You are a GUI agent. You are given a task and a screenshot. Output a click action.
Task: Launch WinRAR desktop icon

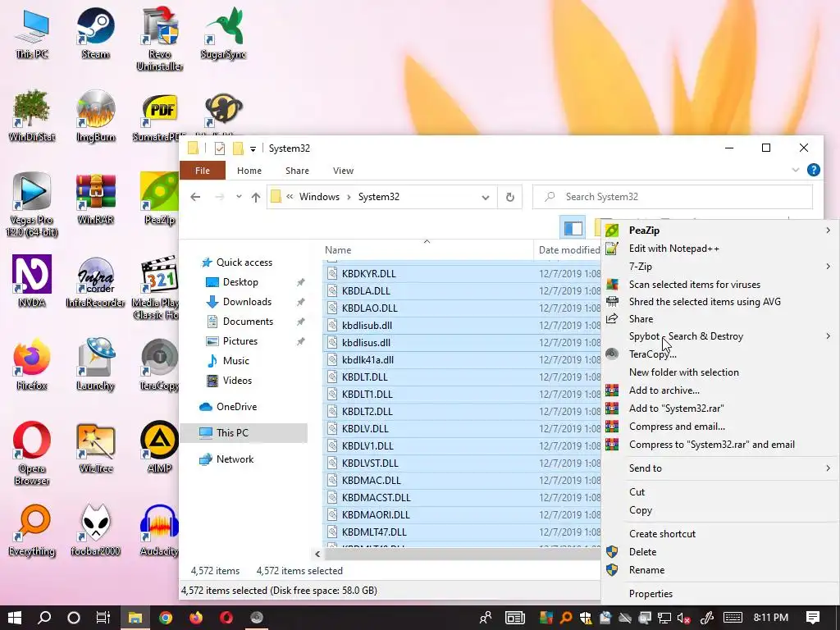[95, 199]
